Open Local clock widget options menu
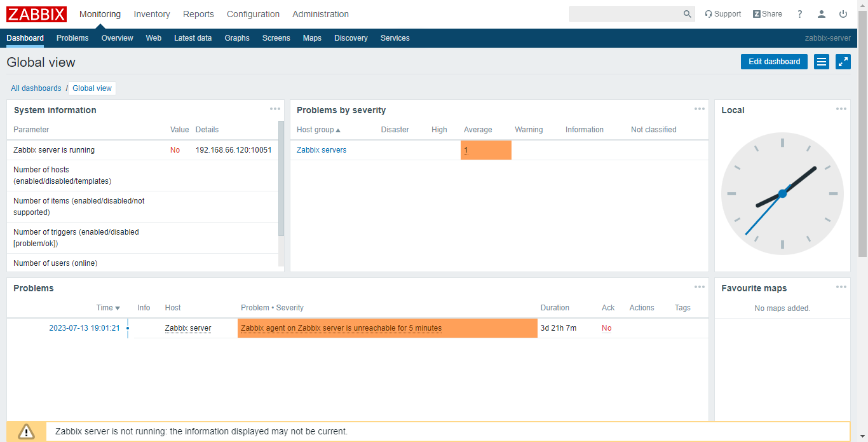This screenshot has height=442, width=868. coord(841,109)
